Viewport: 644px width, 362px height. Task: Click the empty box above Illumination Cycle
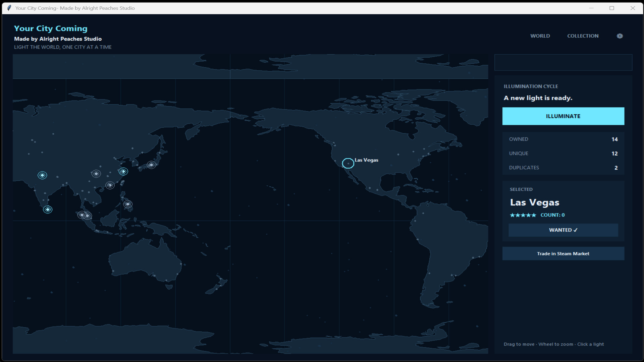tap(563, 62)
